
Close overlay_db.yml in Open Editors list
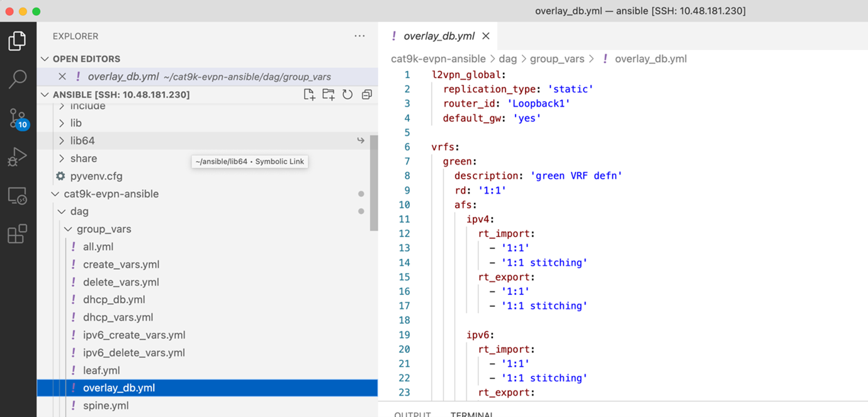tap(62, 77)
